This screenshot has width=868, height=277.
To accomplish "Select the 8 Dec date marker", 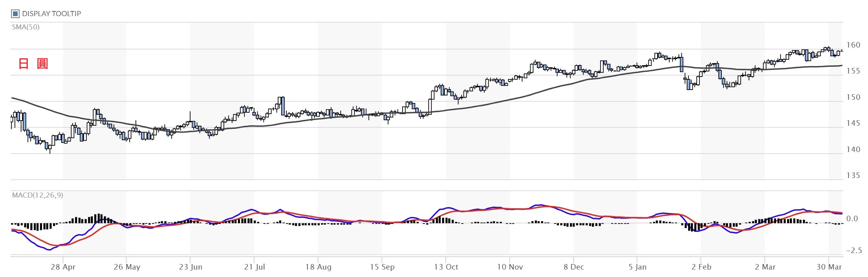I will pyautogui.click(x=573, y=267).
